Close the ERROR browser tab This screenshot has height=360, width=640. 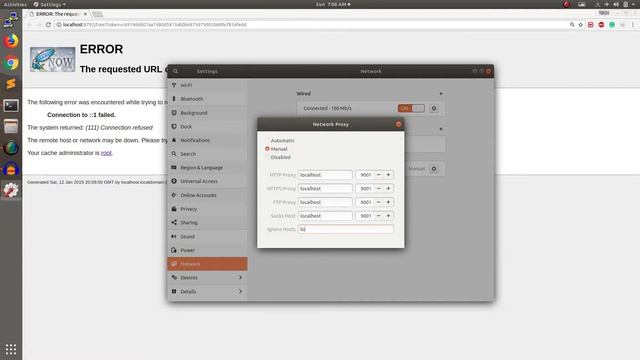coord(85,14)
